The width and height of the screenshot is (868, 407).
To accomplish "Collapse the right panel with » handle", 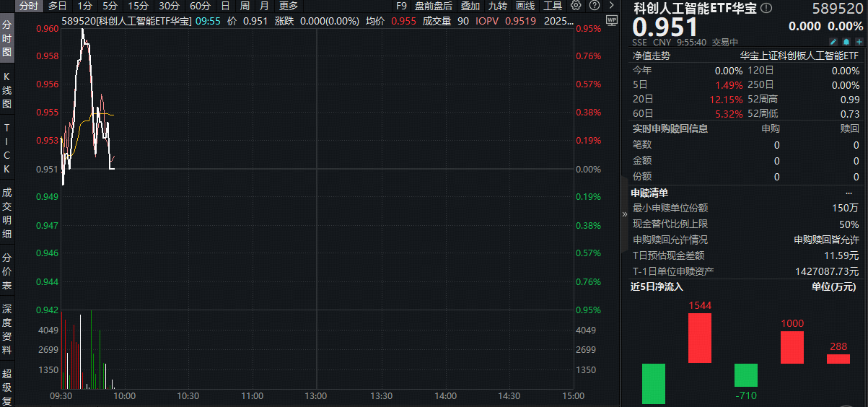I will click(x=625, y=214).
